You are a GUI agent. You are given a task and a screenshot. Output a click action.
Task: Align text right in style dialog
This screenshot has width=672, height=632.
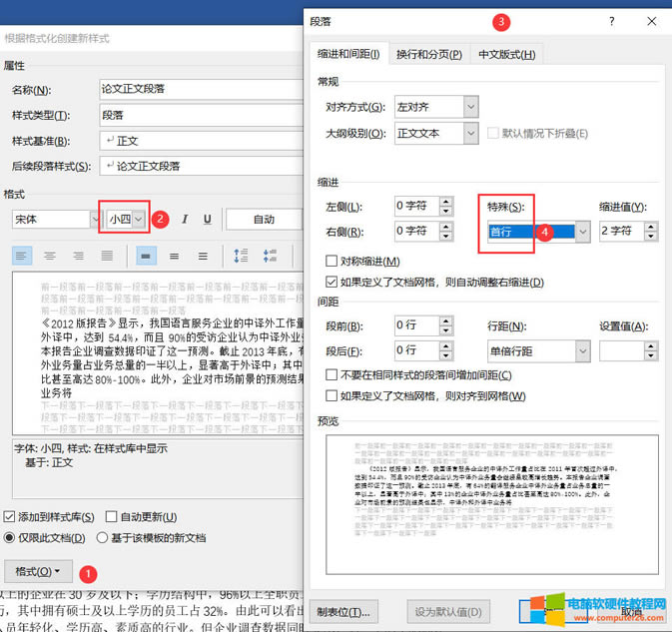tap(79, 257)
